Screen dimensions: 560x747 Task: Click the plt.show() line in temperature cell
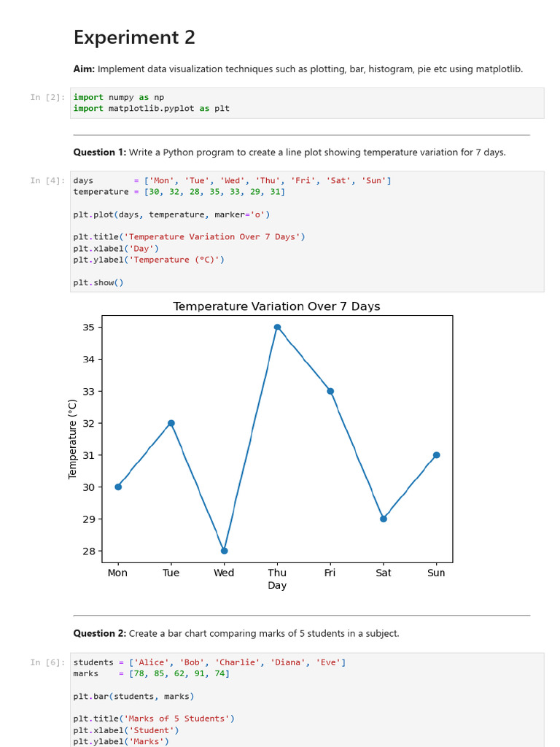[98, 282]
